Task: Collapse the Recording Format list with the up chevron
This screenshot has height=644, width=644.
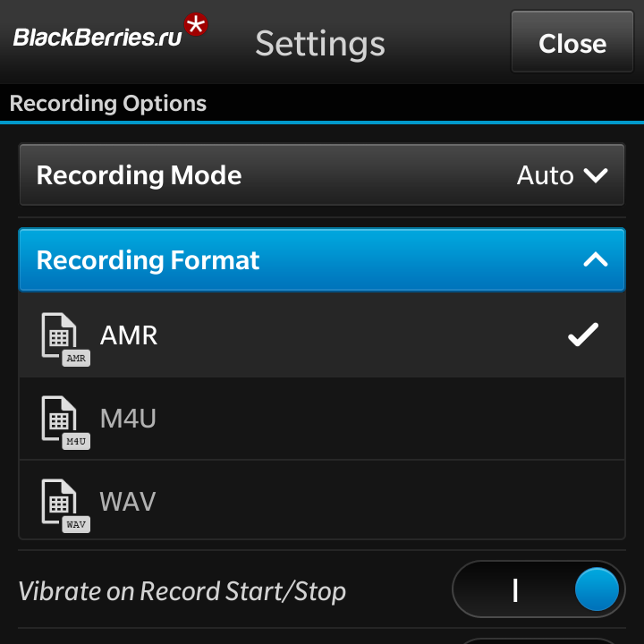Action: (x=596, y=260)
